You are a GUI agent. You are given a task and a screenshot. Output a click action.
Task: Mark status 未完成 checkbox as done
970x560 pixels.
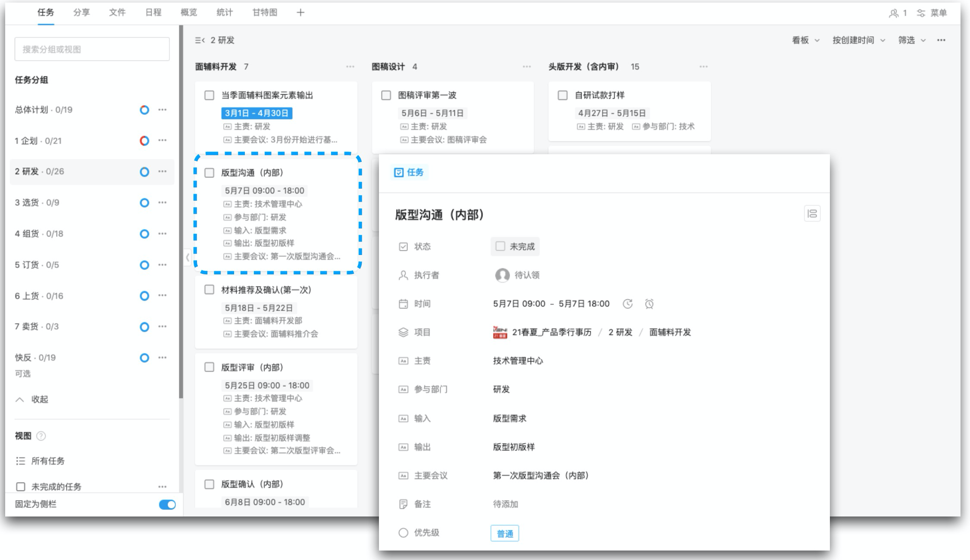[x=500, y=246]
